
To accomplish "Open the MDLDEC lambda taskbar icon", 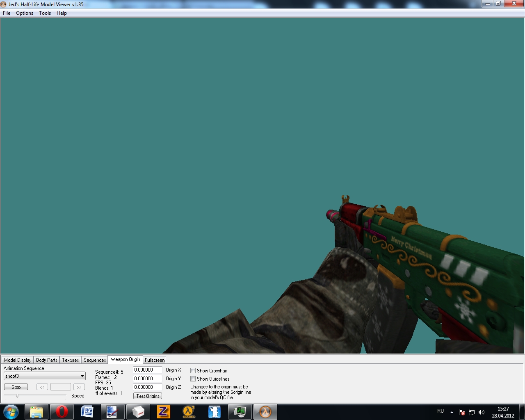I will coord(189,412).
